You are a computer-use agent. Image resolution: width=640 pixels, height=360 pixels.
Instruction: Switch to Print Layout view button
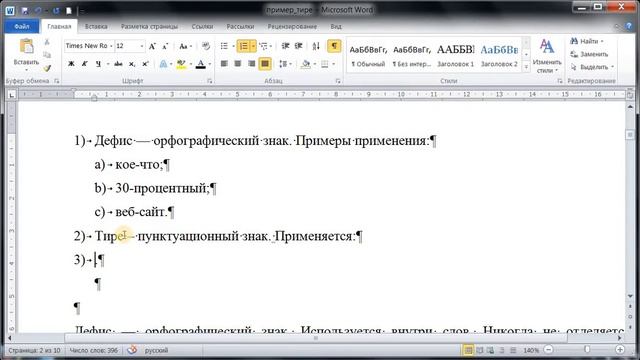tap(468, 350)
